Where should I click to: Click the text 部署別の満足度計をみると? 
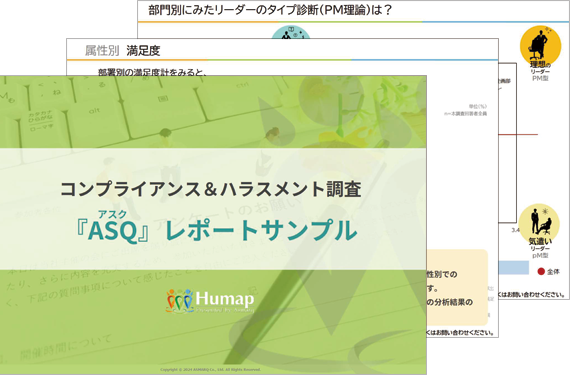pyautogui.click(x=153, y=72)
